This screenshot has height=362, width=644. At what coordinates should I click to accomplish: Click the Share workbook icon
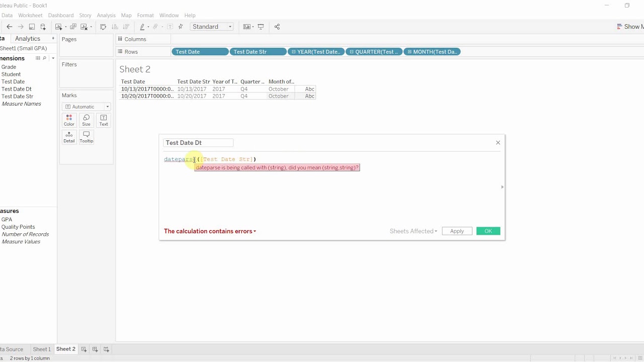pos(277,27)
